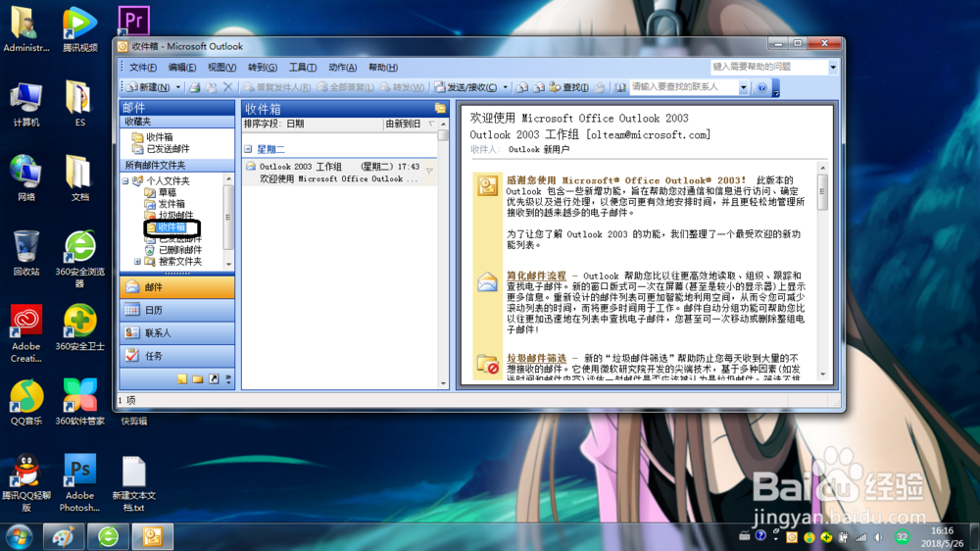Select the Outlook 2003 工作组 message
Image resolution: width=980 pixels, height=551 pixels.
[339, 173]
